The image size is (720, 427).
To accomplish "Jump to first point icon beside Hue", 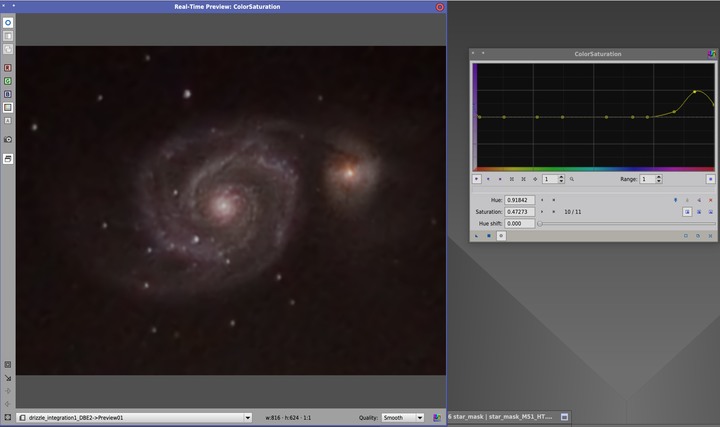I will [x=553, y=200].
